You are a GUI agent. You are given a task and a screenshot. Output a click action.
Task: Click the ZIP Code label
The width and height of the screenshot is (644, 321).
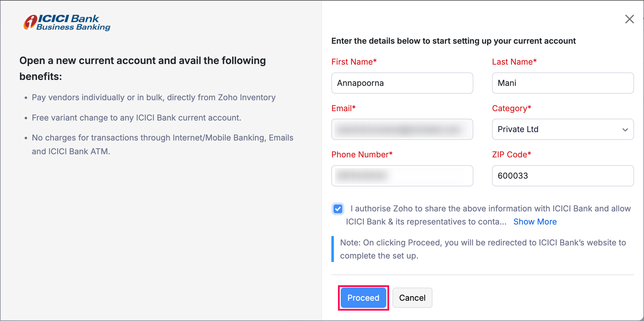[x=511, y=155]
